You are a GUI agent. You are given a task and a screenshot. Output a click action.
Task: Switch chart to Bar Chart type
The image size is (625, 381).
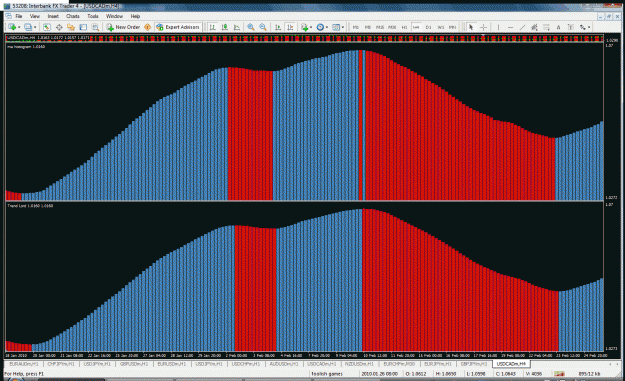pyautogui.click(x=213, y=27)
